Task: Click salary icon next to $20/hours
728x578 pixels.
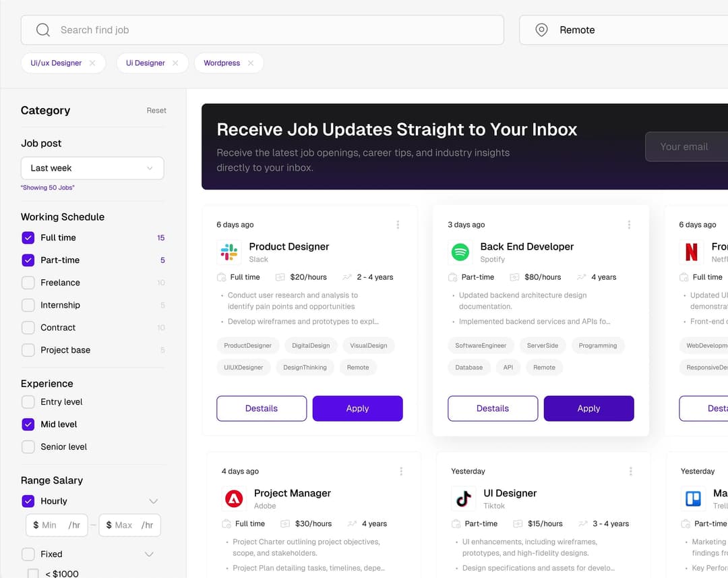Action: pyautogui.click(x=280, y=277)
